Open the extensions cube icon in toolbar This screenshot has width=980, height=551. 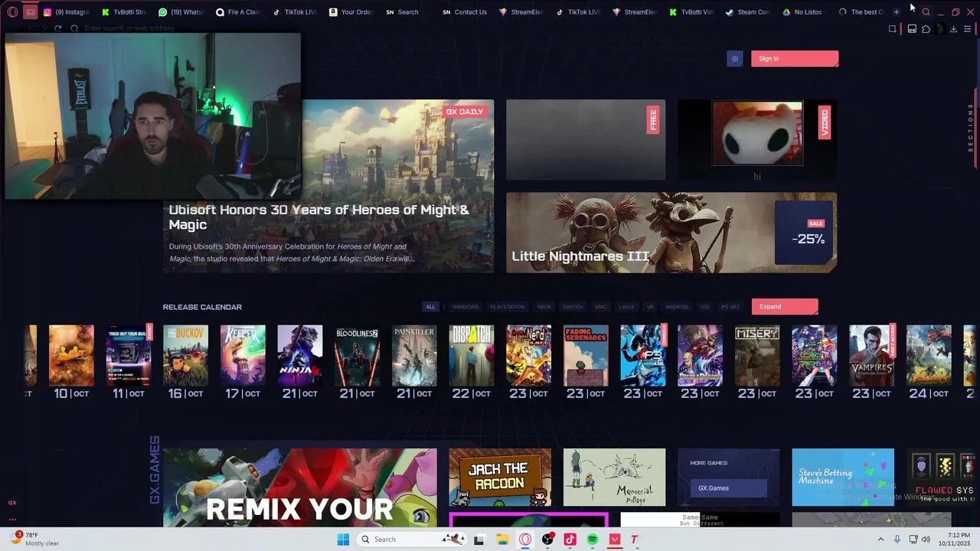click(x=926, y=29)
